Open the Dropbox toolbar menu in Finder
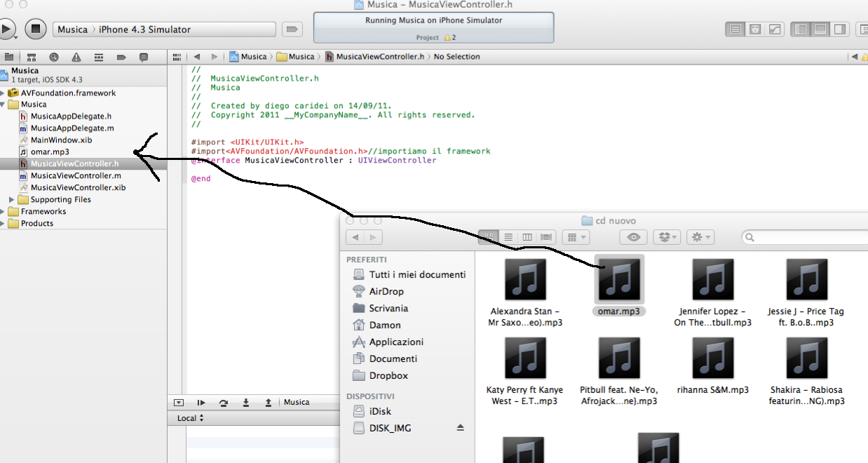The image size is (868, 463). pos(667,238)
